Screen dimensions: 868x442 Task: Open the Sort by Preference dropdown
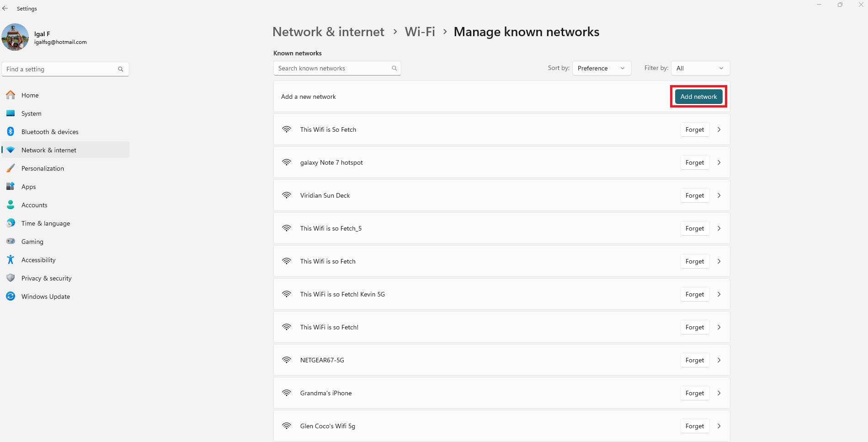point(601,68)
